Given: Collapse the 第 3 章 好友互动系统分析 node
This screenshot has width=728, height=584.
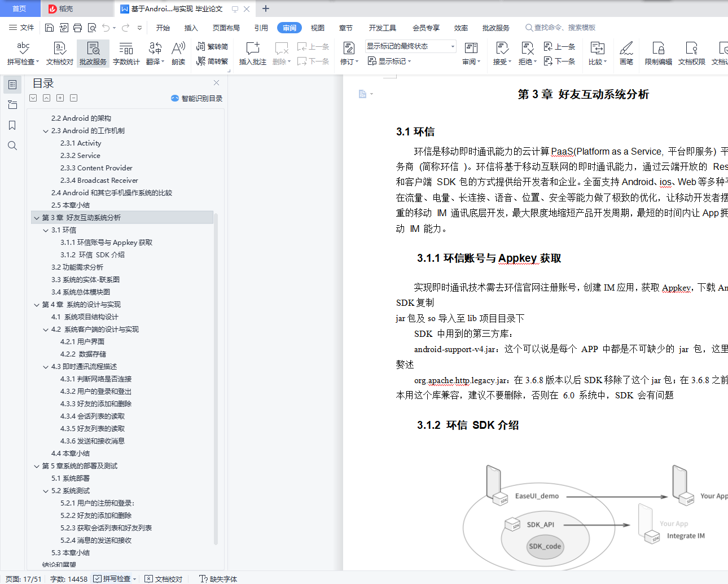Looking at the screenshot, I should pyautogui.click(x=37, y=218).
